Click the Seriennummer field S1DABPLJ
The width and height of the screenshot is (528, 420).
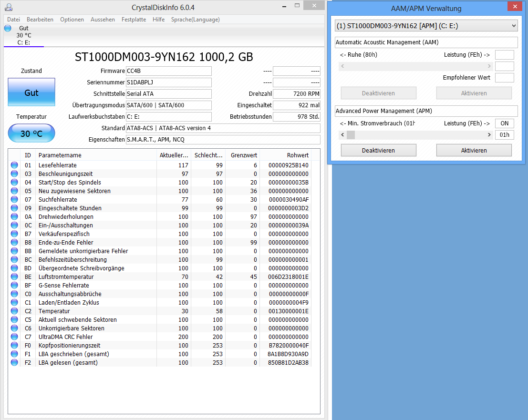(x=169, y=82)
